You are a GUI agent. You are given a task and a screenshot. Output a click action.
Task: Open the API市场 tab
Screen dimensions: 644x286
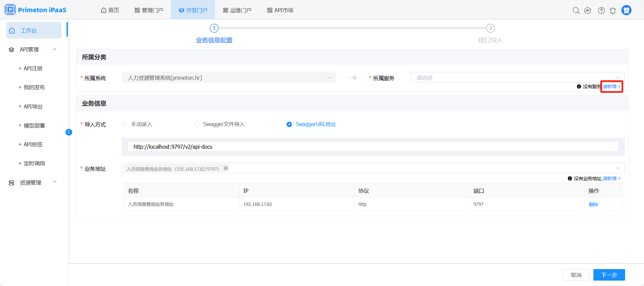tap(280, 10)
